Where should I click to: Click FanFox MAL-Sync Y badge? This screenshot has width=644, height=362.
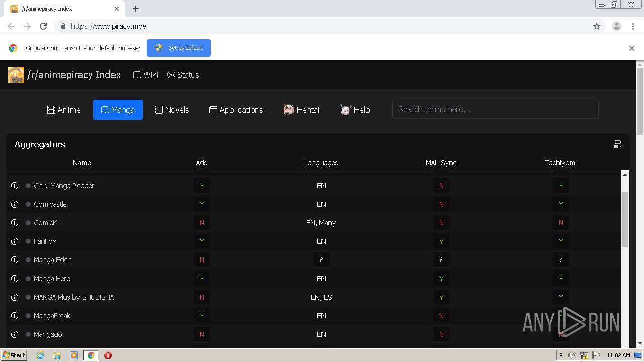tap(441, 241)
